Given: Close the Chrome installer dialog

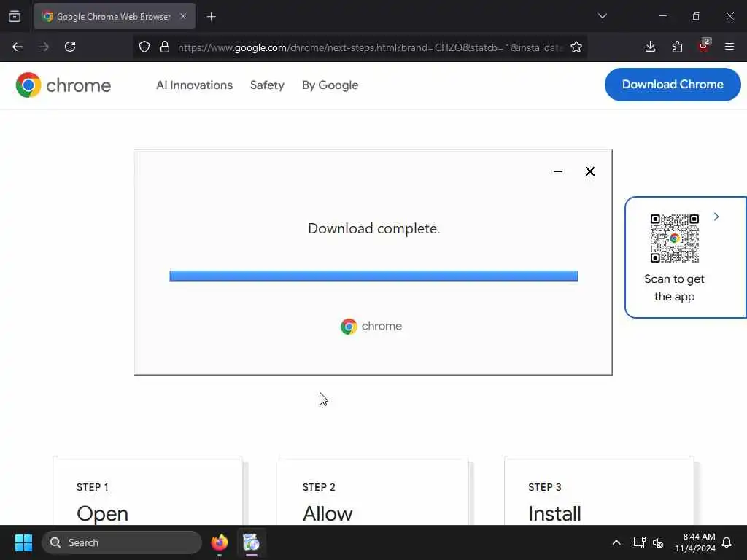Looking at the screenshot, I should pyautogui.click(x=589, y=171).
